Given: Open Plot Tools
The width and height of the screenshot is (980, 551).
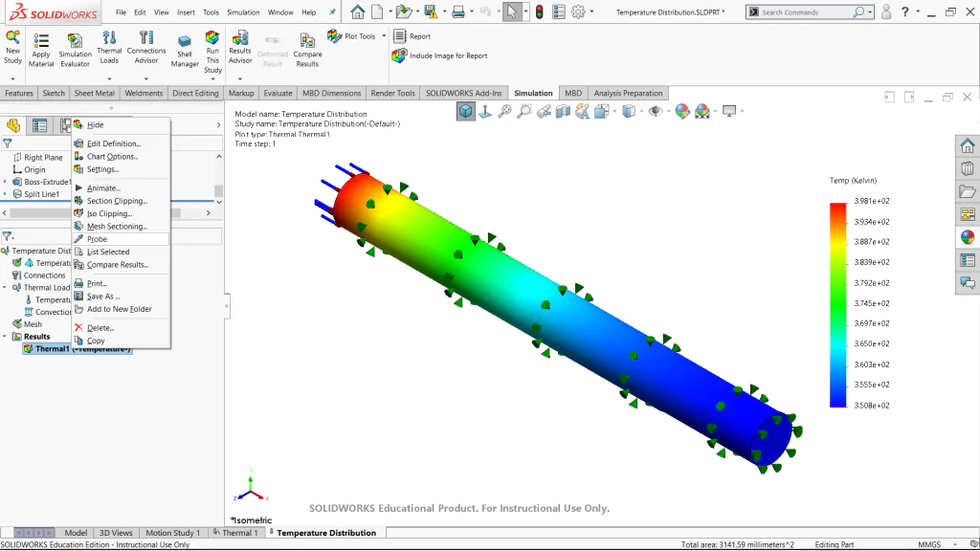Looking at the screenshot, I should 352,36.
